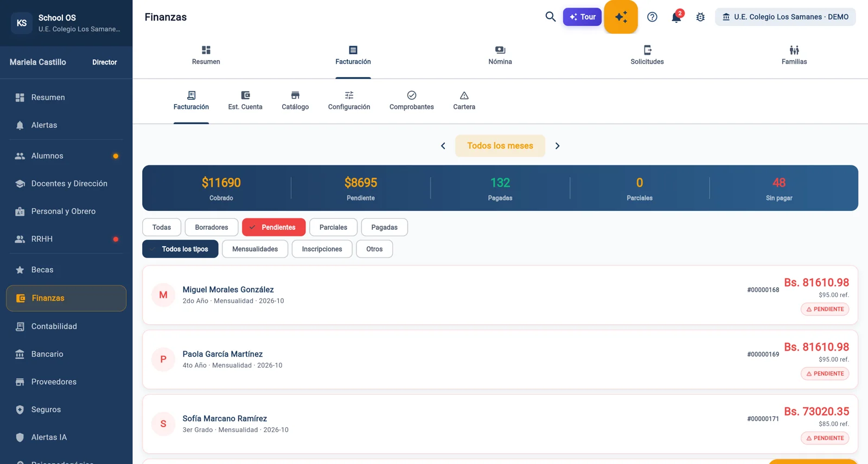
Task: Open the help question mark icon
Action: click(x=652, y=17)
